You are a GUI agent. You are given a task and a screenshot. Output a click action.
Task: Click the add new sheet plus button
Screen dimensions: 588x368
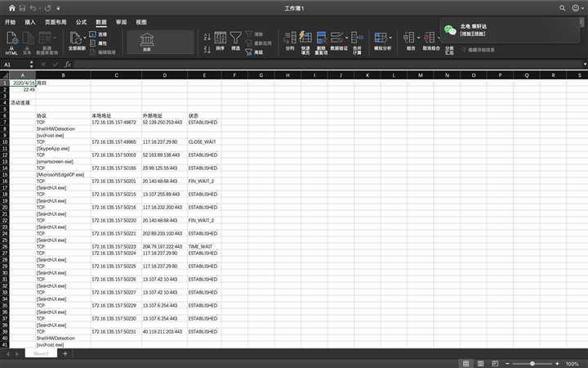(x=65, y=353)
